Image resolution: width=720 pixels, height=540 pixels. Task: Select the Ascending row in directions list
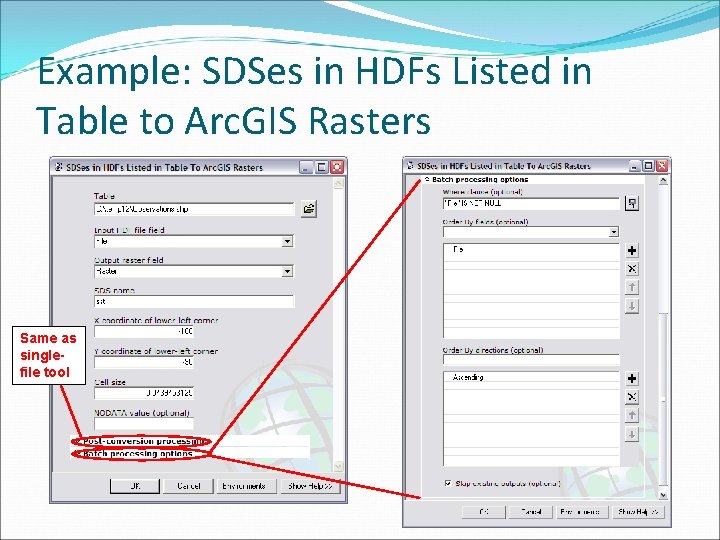(531, 377)
